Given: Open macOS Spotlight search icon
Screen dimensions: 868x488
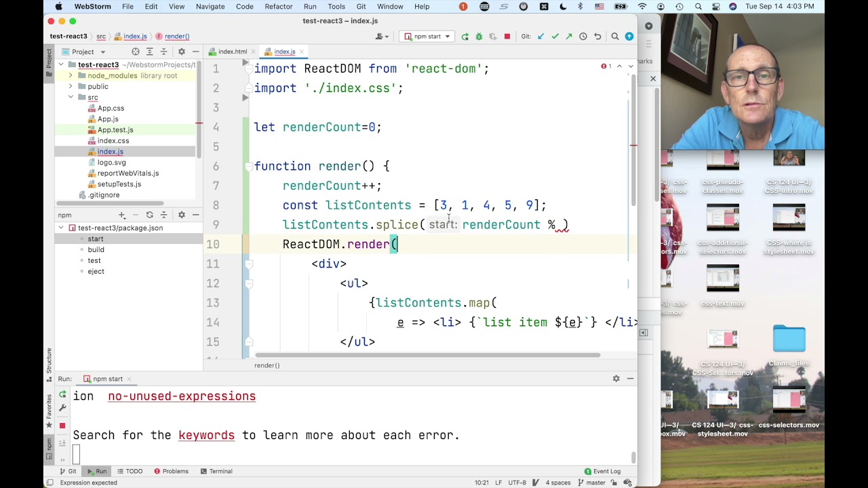Looking at the screenshot, I should coord(698,7).
